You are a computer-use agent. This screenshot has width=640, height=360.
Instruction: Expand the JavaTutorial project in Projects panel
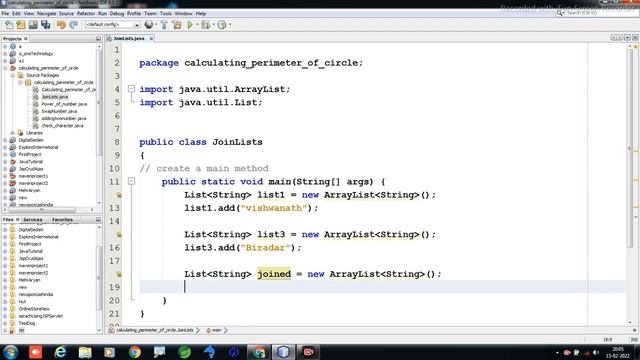pos(5,162)
